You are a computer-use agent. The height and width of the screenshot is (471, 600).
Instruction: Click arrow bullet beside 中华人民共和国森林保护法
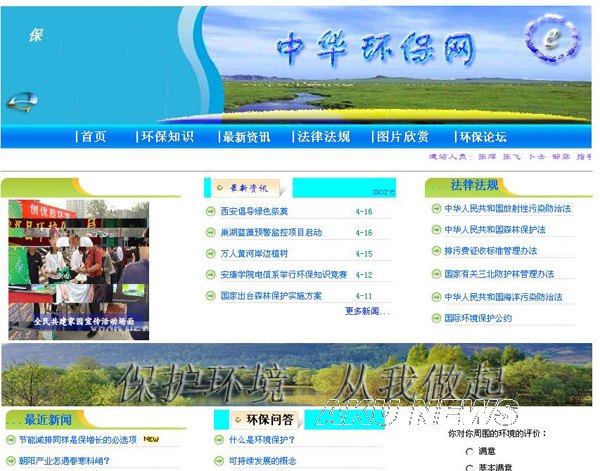click(435, 230)
